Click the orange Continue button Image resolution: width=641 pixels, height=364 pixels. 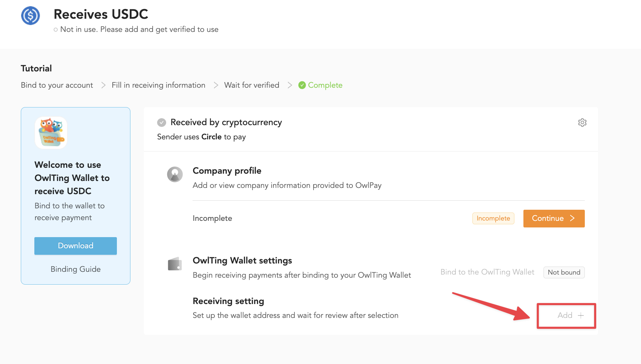pos(554,218)
